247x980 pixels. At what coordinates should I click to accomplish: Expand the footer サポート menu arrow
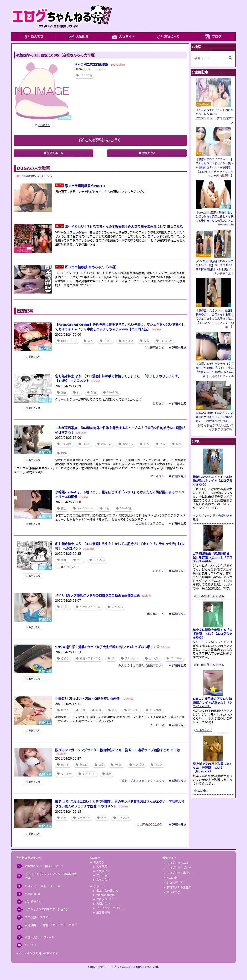point(91,886)
